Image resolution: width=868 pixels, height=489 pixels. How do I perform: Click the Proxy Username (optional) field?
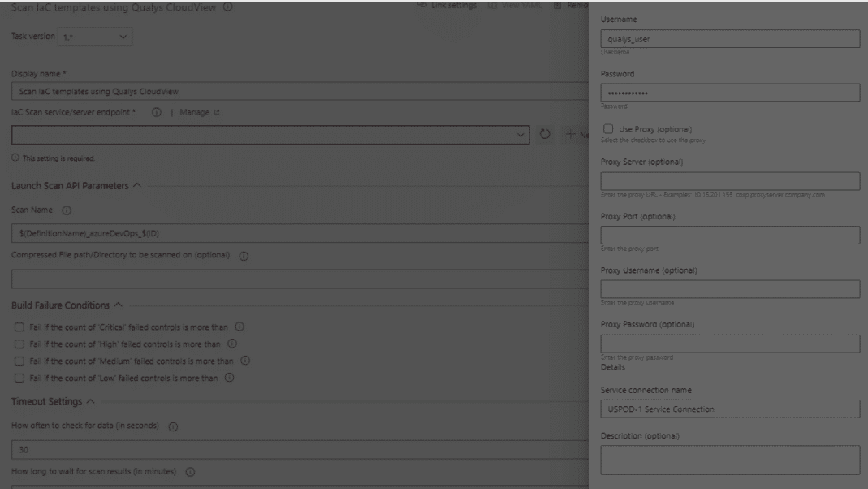click(730, 289)
